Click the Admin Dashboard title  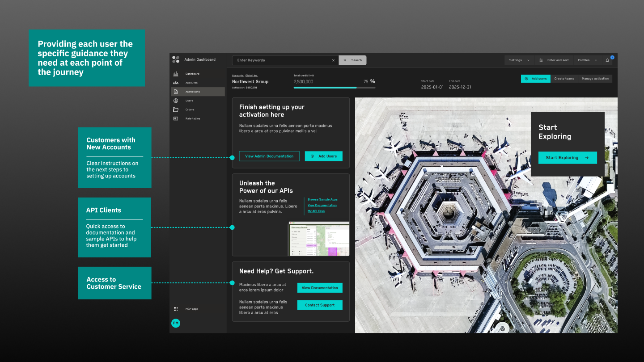(x=200, y=59)
